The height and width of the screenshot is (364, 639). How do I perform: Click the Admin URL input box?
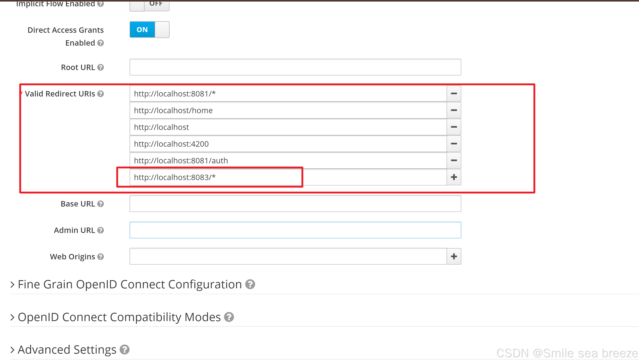[x=295, y=230]
